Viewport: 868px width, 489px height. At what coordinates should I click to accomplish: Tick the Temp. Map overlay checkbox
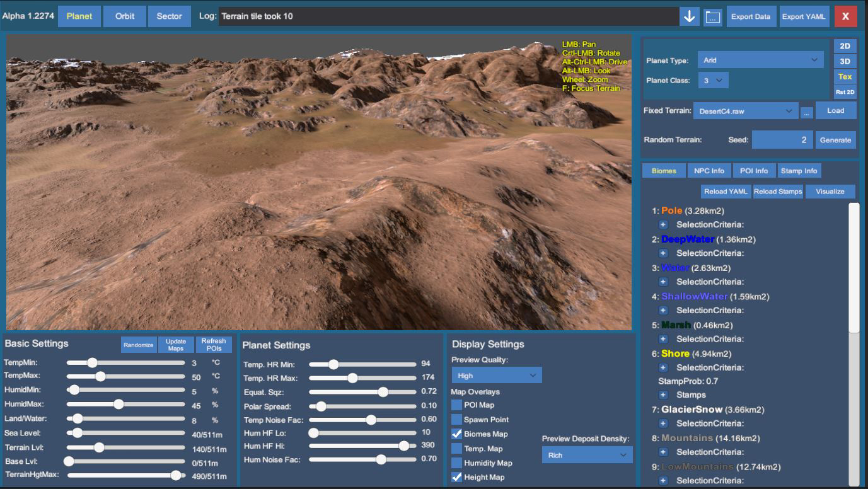456,448
